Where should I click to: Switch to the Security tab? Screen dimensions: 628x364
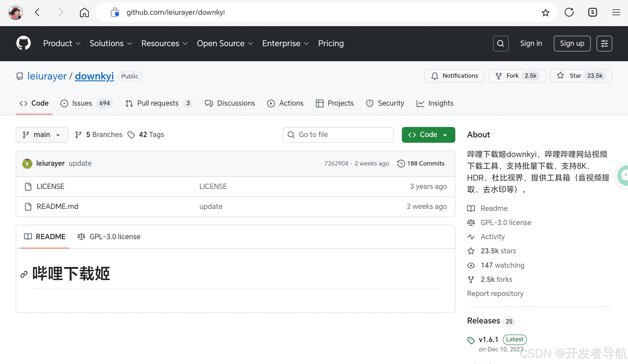pos(385,103)
